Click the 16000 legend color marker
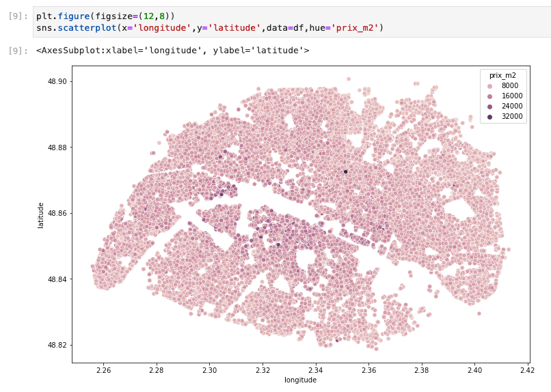Image resolution: width=551 pixels, height=392 pixels. (490, 96)
